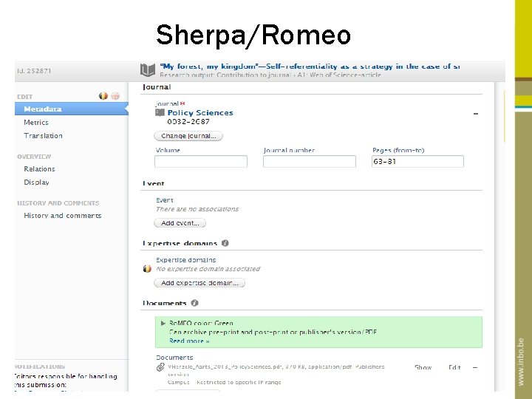Click into the Journal number input field
The image size is (532, 399).
coord(310,162)
